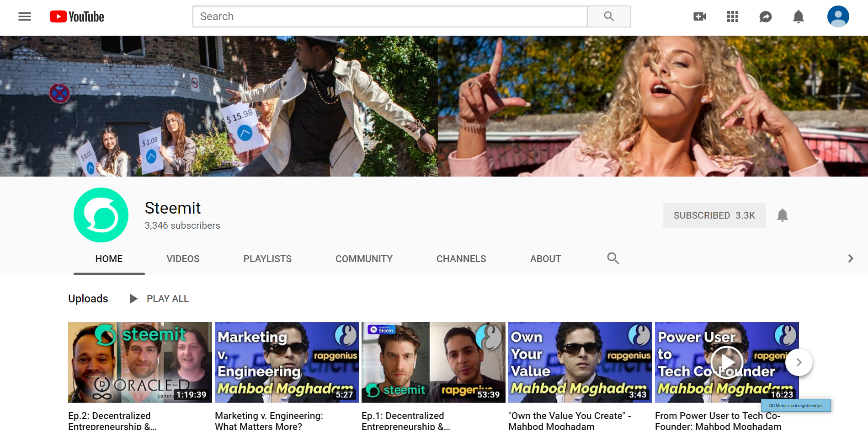Click the 3,346 subscribers text
The width and height of the screenshot is (868, 430).
point(182,226)
